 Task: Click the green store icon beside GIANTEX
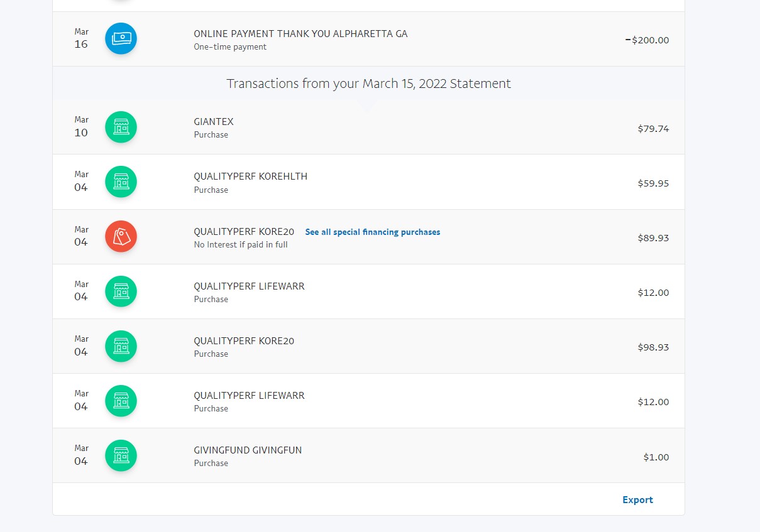[121, 128]
